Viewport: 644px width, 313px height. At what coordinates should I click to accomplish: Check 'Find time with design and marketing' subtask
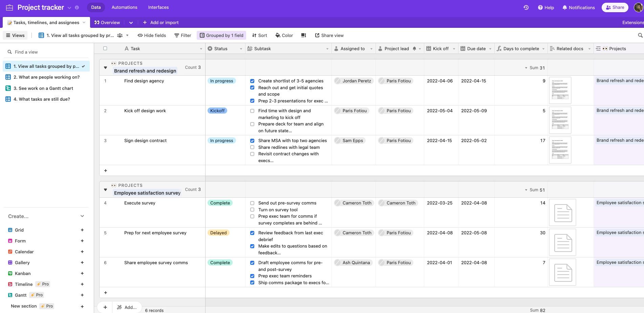252,111
